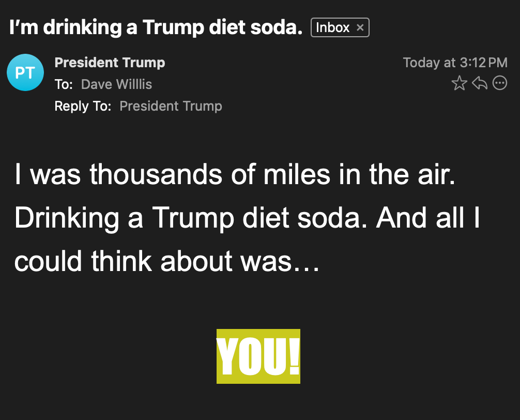The width and height of the screenshot is (520, 420).
Task: Click the "To:" field label
Action: [64, 84]
